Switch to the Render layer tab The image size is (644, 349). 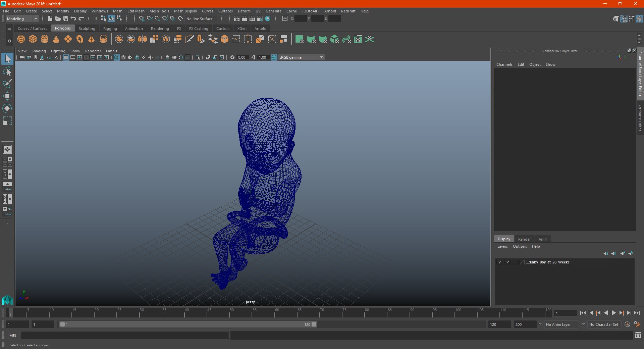[524, 239]
